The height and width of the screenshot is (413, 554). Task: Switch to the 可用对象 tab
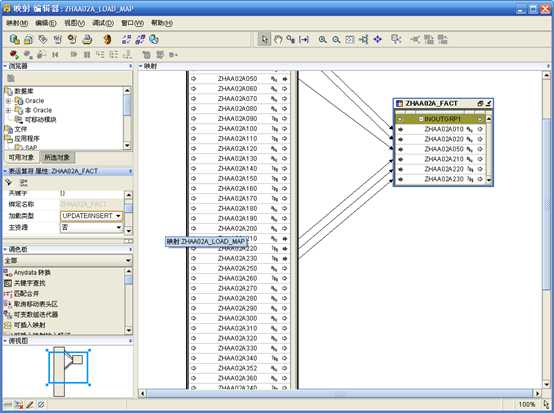coord(21,158)
